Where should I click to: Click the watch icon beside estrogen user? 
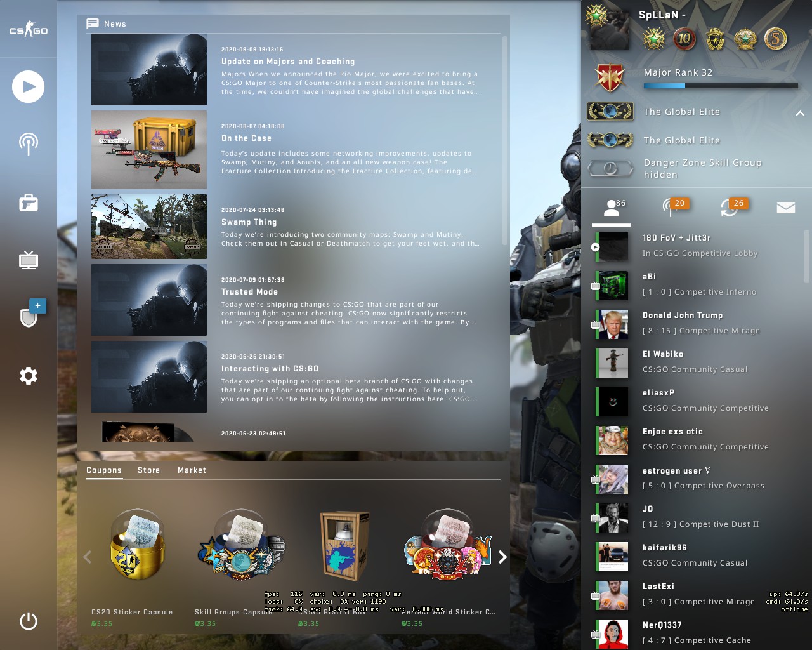pyautogui.click(x=596, y=480)
